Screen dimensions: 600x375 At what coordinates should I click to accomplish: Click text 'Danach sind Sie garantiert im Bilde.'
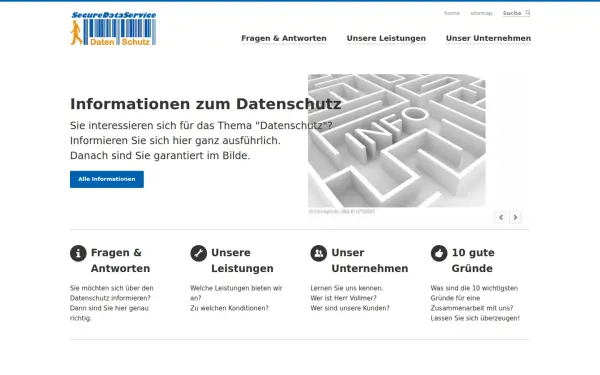pos(160,156)
